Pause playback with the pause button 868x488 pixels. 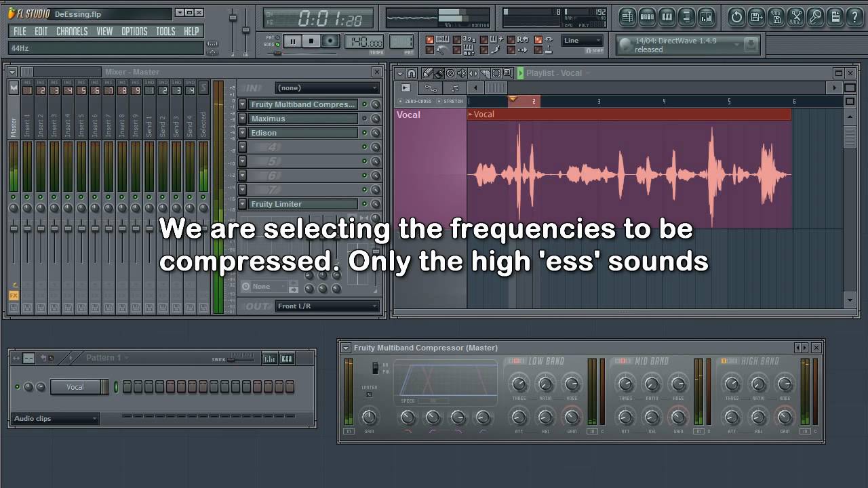pyautogui.click(x=292, y=41)
